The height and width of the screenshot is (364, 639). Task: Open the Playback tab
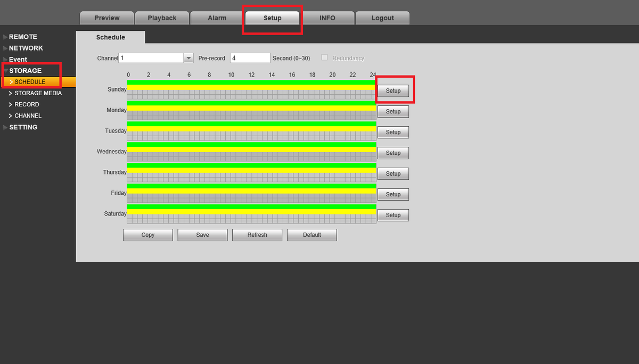click(x=162, y=18)
